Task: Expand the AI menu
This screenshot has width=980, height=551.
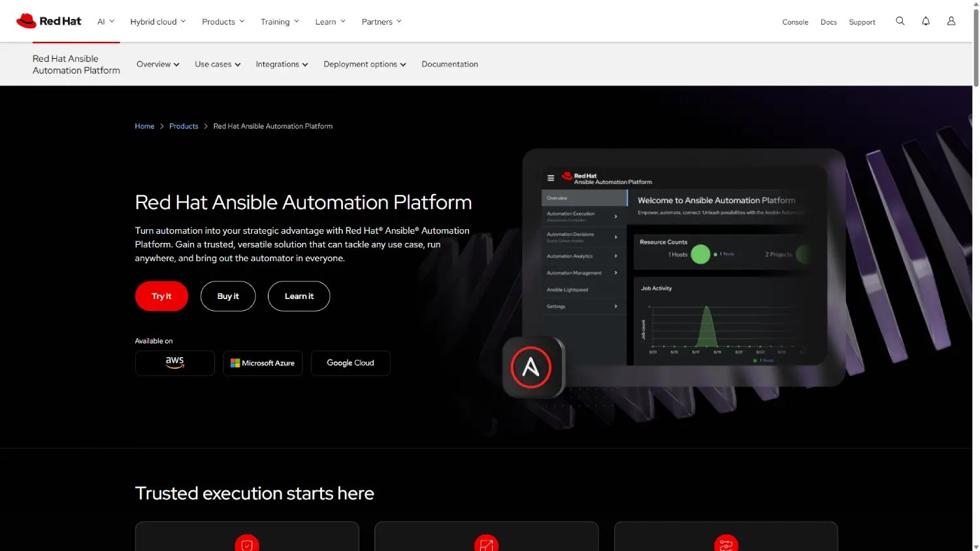Action: point(106,22)
